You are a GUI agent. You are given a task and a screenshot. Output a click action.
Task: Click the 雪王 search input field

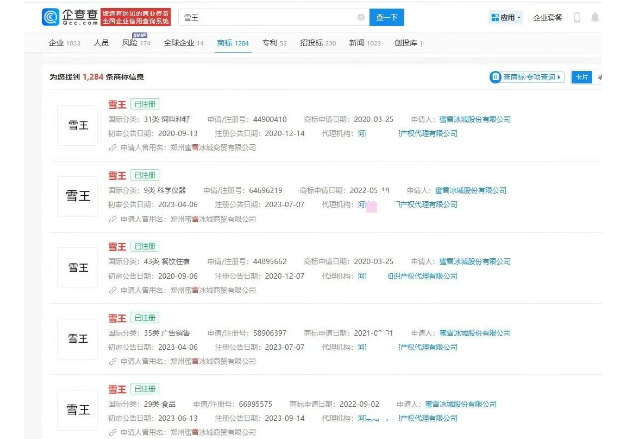pyautogui.click(x=270, y=17)
